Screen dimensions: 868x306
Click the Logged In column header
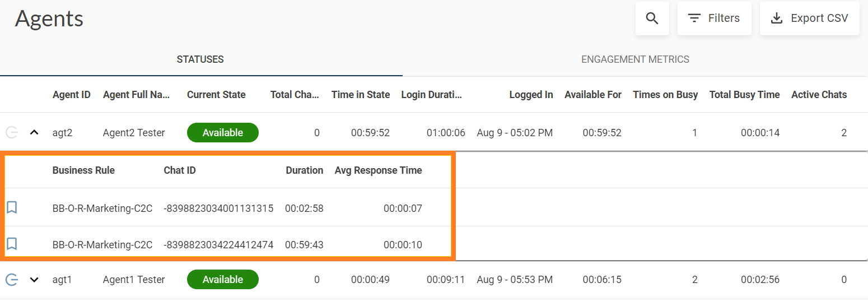pyautogui.click(x=531, y=95)
